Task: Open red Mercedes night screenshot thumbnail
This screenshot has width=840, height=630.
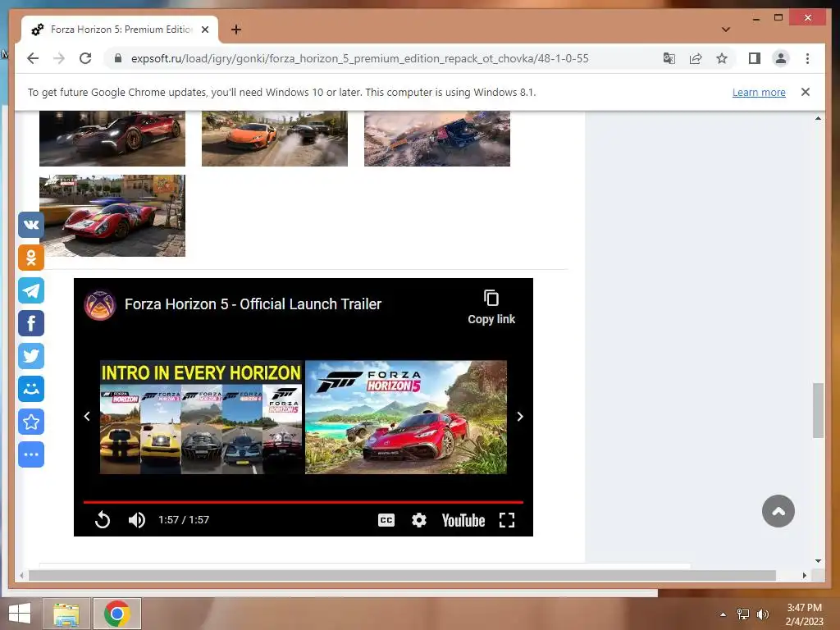Action: [x=112, y=139]
